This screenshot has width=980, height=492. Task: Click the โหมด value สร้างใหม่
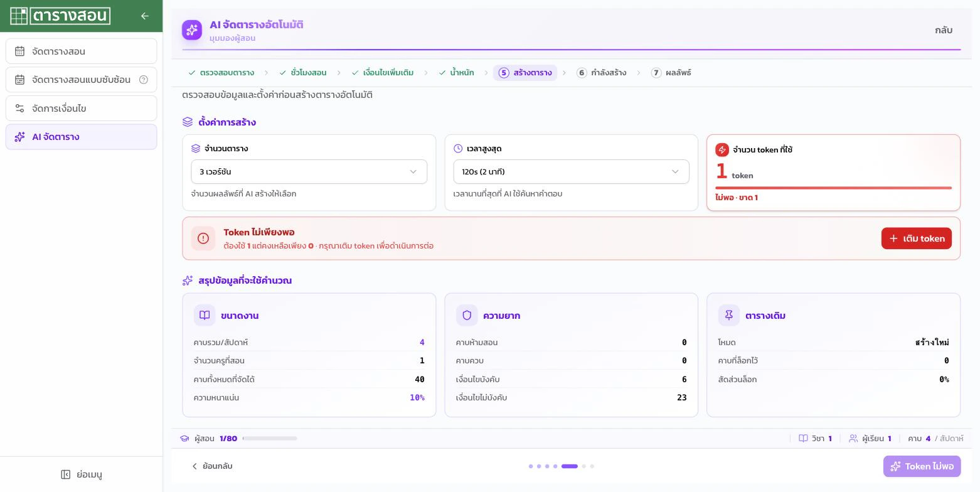[932, 343]
